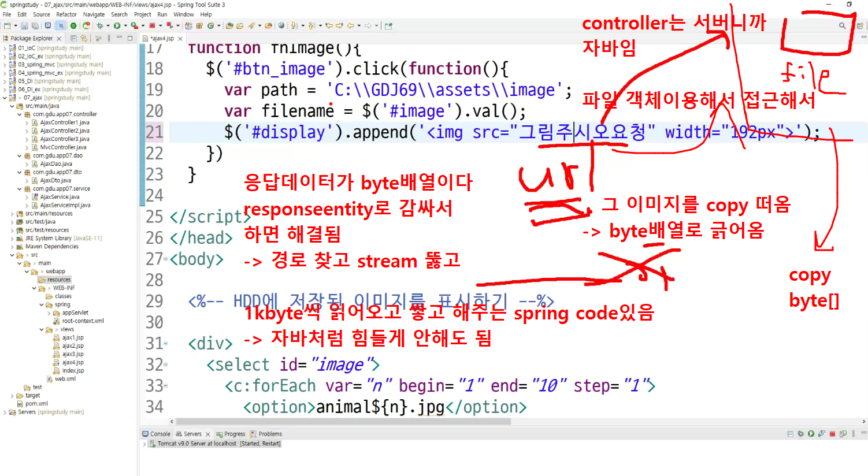Maximize the Package Explorer panel

(x=130, y=38)
